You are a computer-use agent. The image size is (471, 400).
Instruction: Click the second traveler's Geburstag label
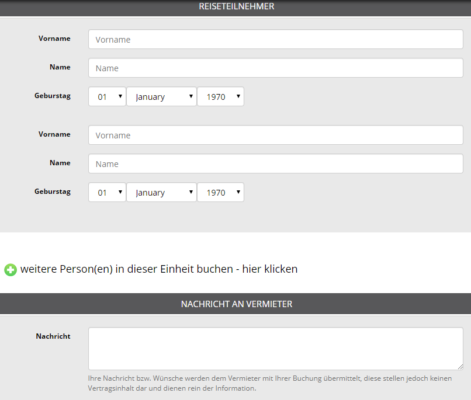click(52, 192)
